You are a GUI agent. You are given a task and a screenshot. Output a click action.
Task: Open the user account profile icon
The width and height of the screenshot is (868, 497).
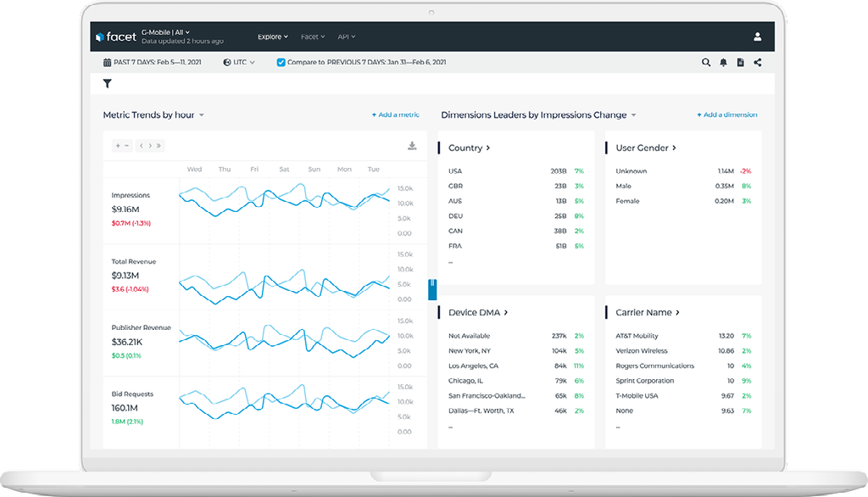757,36
